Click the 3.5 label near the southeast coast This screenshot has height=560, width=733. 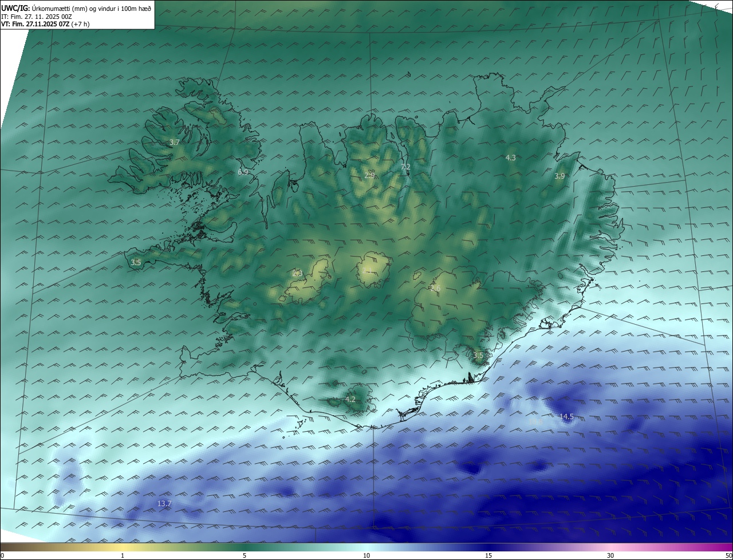click(478, 356)
